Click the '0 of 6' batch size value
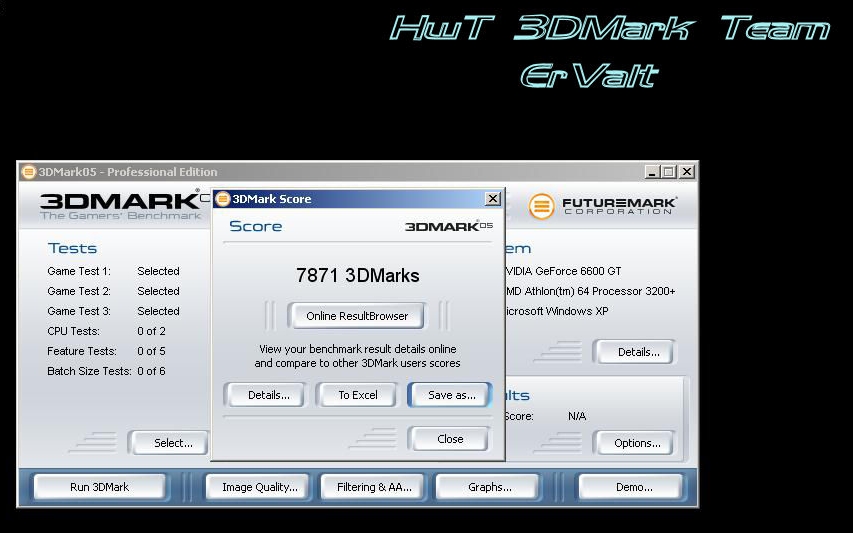853x533 pixels. click(x=151, y=371)
